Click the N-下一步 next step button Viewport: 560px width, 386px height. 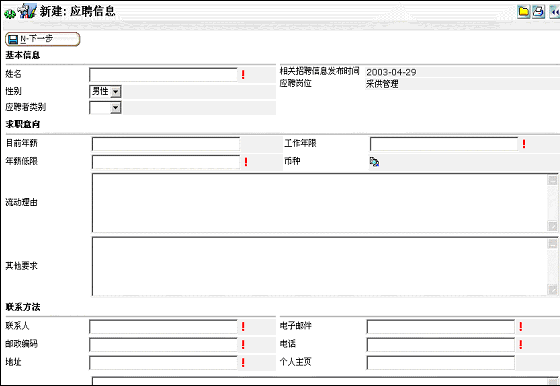42,39
